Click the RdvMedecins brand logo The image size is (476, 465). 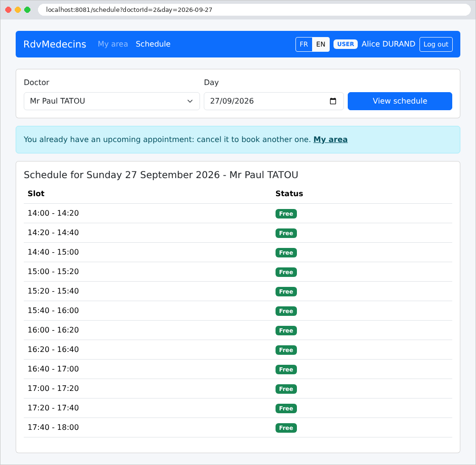(55, 44)
